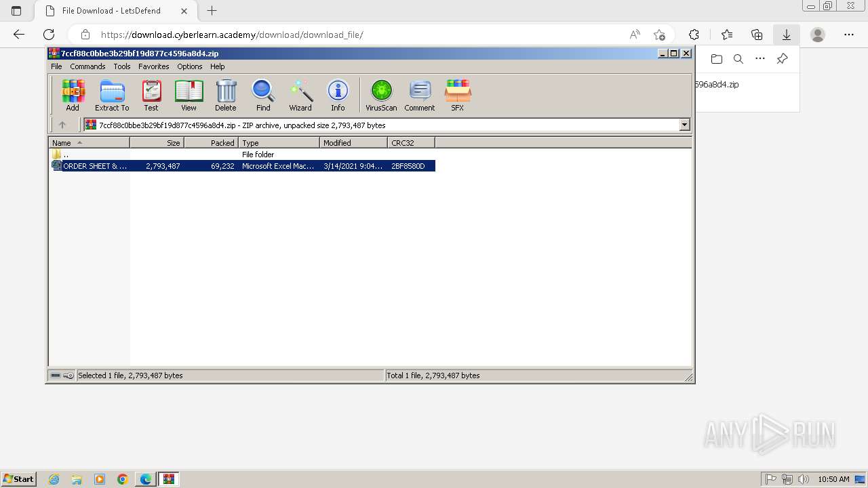Open the Comment tool

pyautogui.click(x=420, y=95)
